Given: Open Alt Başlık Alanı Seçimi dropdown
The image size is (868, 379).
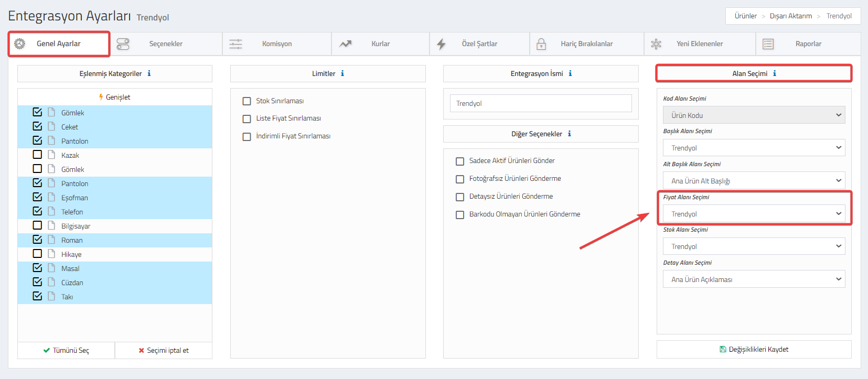Looking at the screenshot, I should [x=754, y=181].
